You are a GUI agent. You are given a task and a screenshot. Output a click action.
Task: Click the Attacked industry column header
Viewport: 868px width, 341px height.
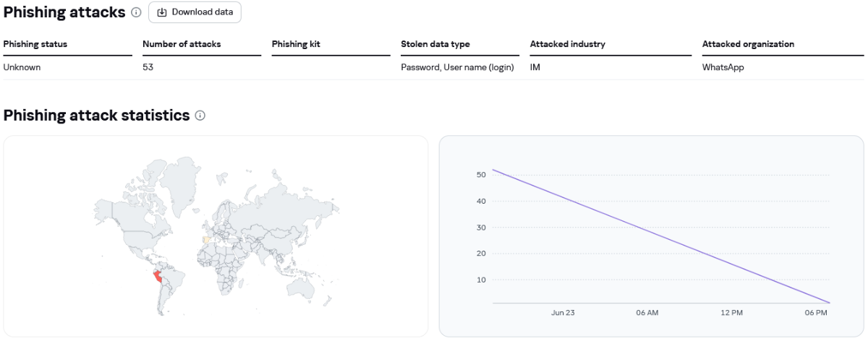[x=568, y=44]
